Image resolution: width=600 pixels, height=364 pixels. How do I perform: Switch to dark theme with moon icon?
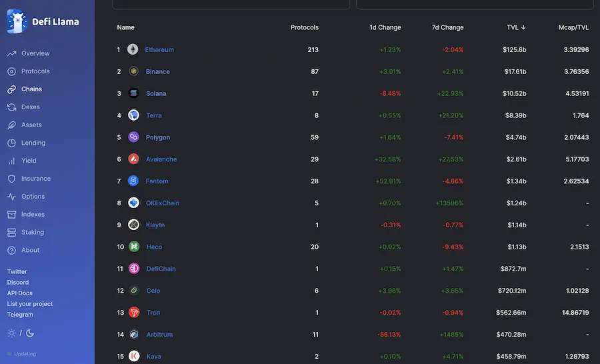pyautogui.click(x=30, y=333)
